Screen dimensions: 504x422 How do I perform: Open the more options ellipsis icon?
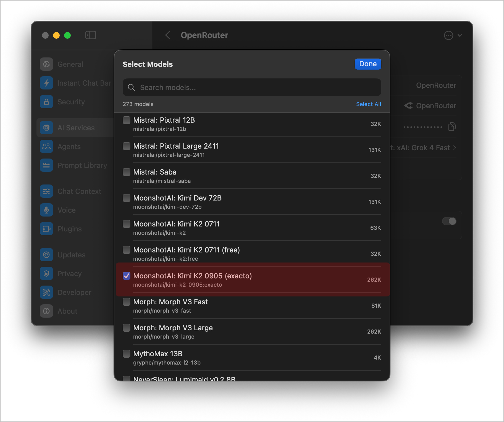tap(448, 35)
